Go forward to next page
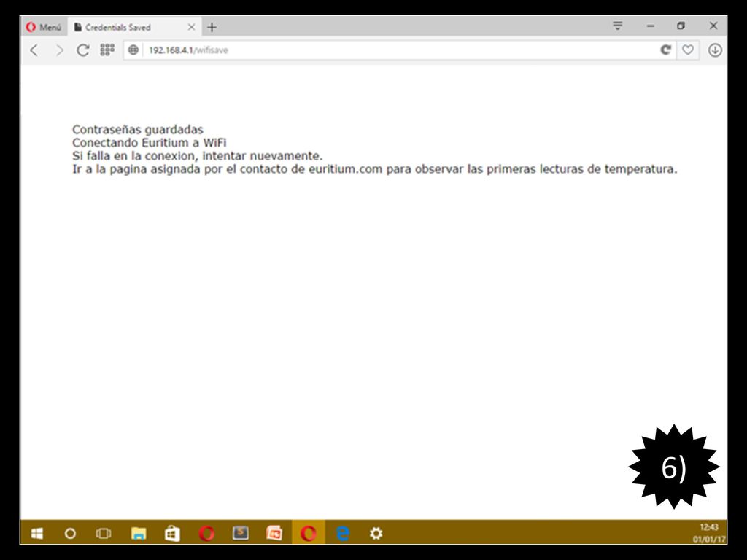The image size is (747, 560). pos(59,50)
